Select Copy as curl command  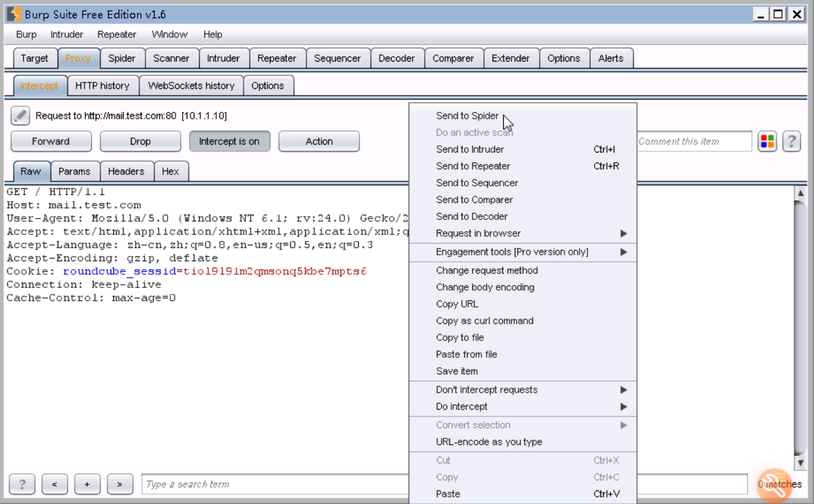523,321
